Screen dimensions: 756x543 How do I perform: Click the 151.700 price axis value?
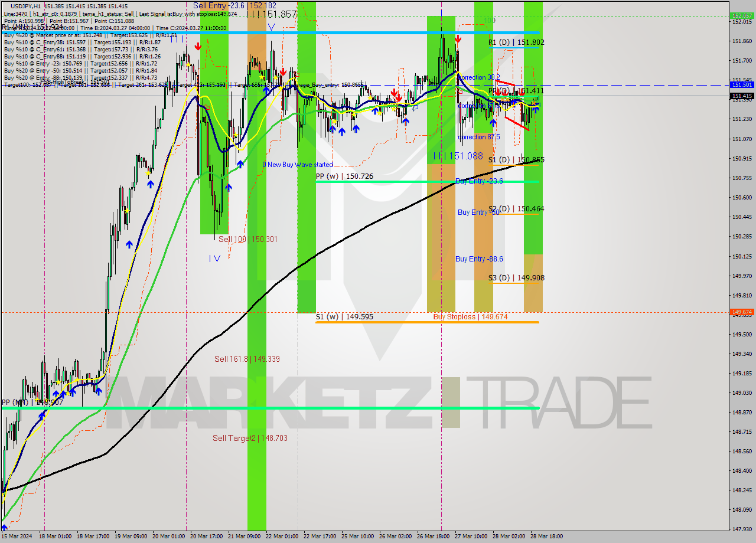[742, 61]
